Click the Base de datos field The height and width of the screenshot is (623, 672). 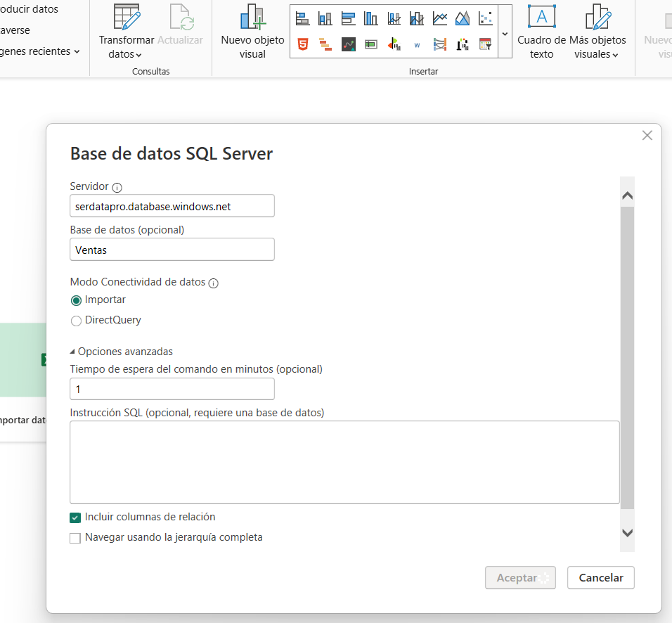tap(172, 250)
